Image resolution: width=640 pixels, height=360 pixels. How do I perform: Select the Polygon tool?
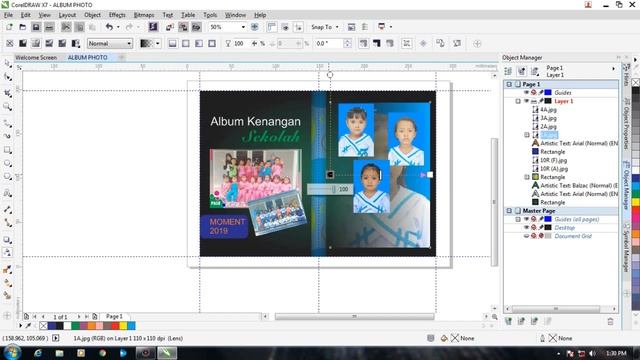coord(7,176)
